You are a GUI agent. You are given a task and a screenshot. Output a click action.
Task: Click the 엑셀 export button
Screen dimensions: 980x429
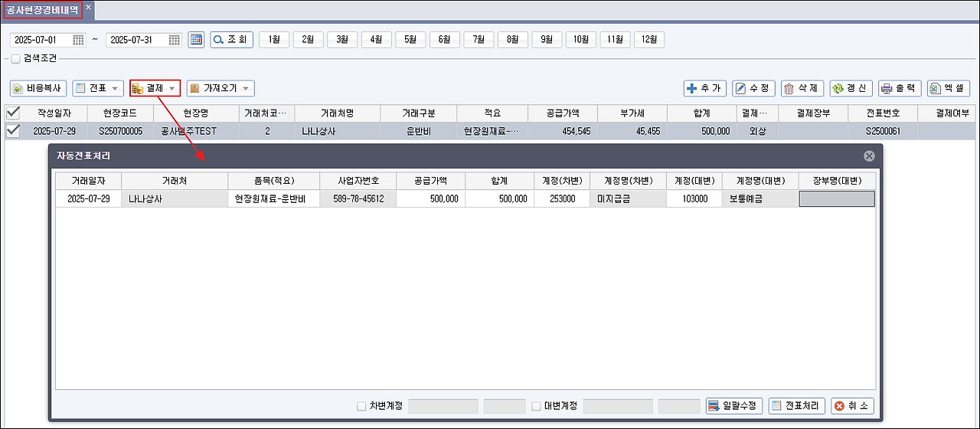(949, 89)
